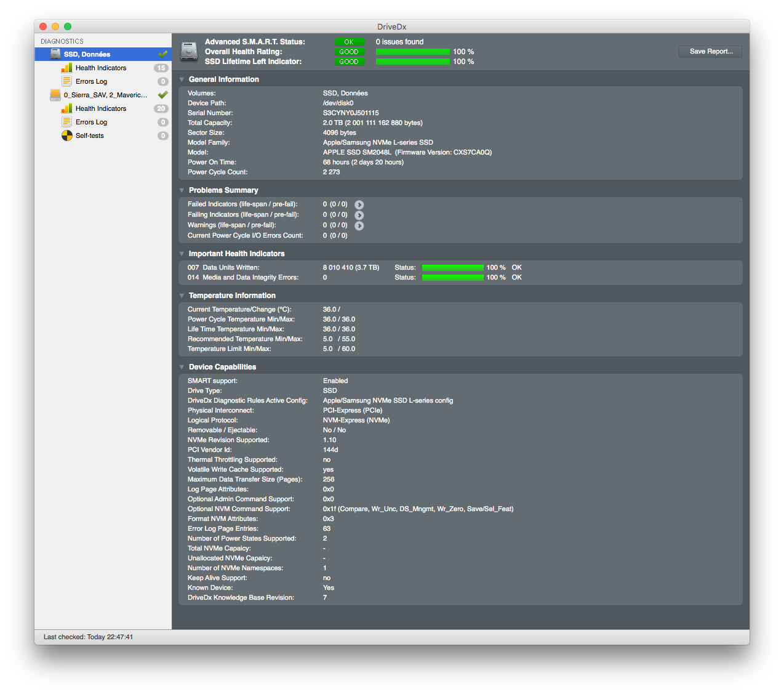Collapse the Device Capabilities section
The image size is (784, 694).
182,367
